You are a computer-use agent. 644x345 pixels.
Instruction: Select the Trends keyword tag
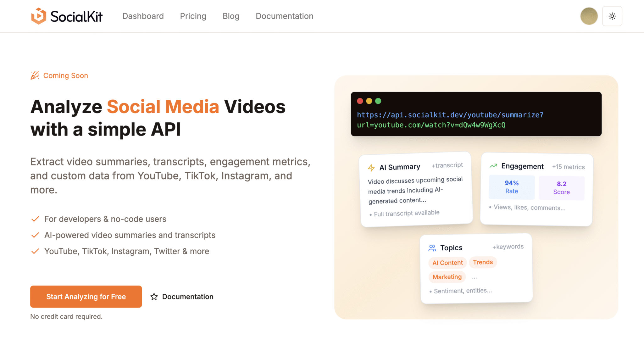[483, 262]
